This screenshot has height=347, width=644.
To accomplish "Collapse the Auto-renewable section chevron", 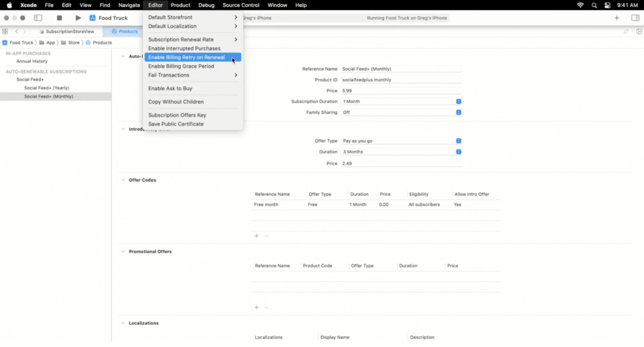I will coord(123,57).
